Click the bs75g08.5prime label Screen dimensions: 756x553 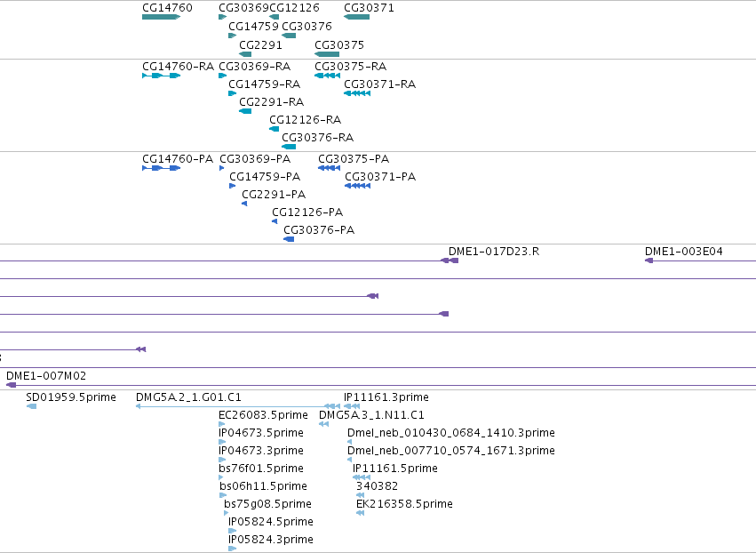coord(267,504)
